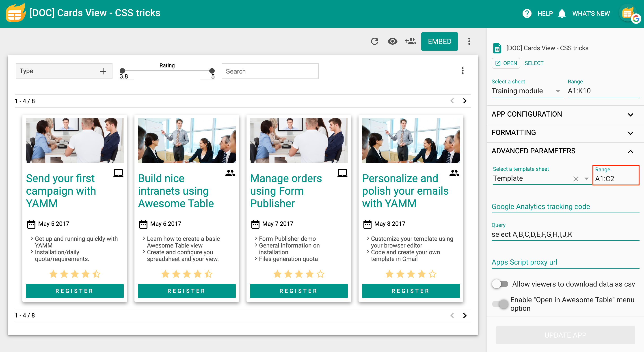Collapse the Advanced Parameters section

(x=565, y=151)
